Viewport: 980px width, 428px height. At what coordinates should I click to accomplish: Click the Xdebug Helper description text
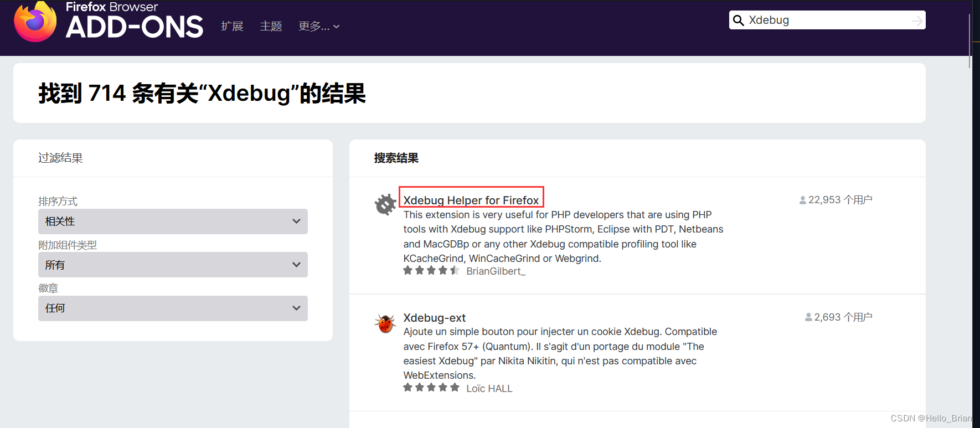[563, 236]
